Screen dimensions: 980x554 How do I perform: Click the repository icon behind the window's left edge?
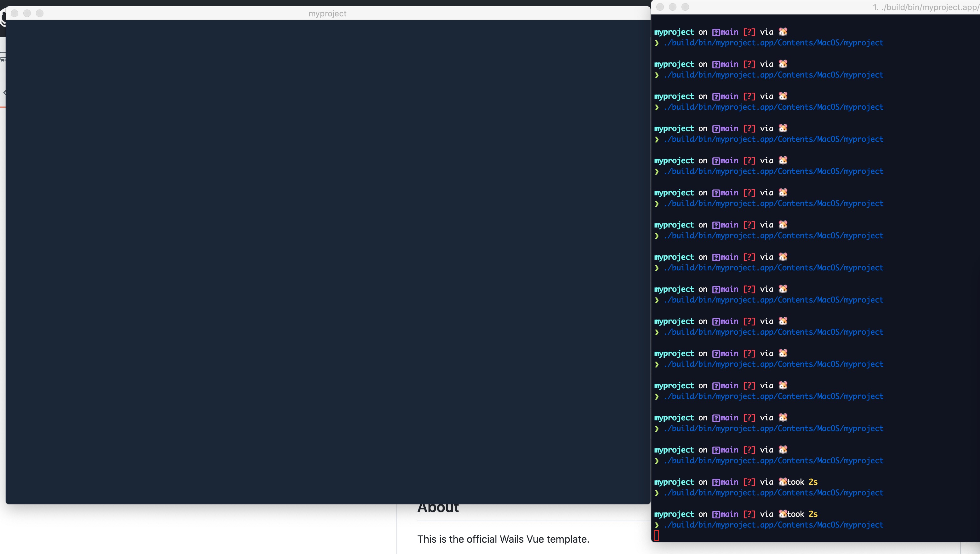point(2,57)
